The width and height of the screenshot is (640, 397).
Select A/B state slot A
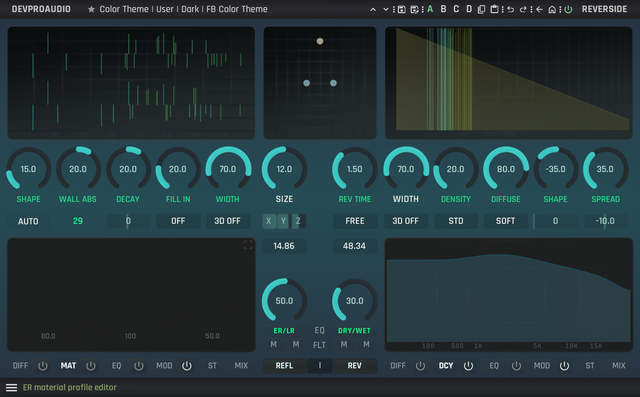click(x=430, y=9)
